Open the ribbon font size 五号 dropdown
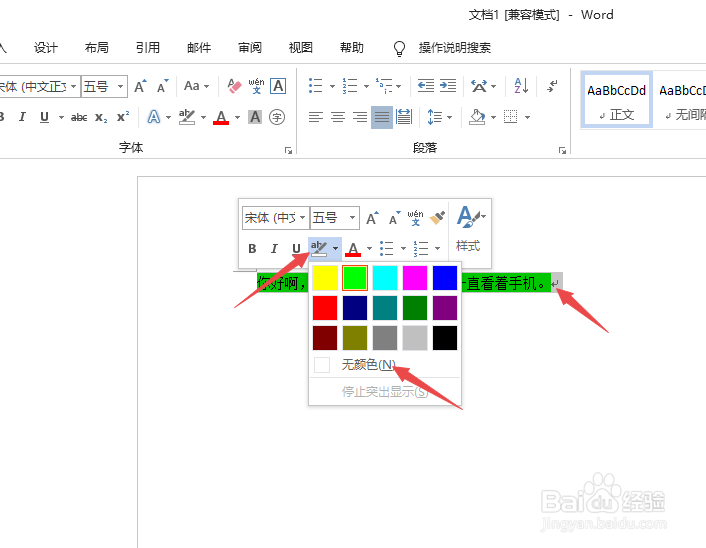Viewport: 706px width, 548px height. tap(120, 86)
